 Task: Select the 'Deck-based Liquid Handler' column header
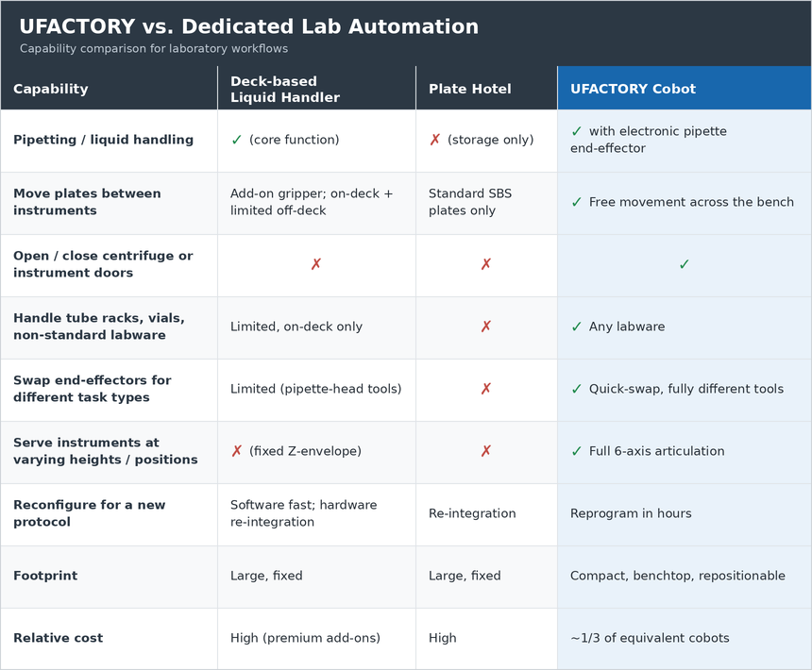click(317, 88)
